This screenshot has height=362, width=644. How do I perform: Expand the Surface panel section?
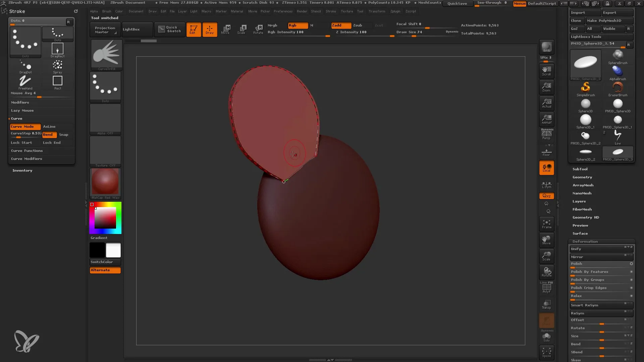(x=580, y=233)
